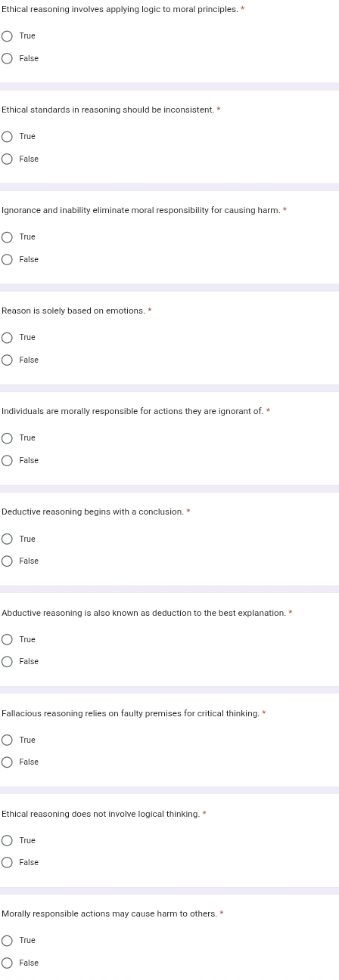Choose False for deductive reasoning begins with conclusion
339x980 pixels.
[8, 561]
